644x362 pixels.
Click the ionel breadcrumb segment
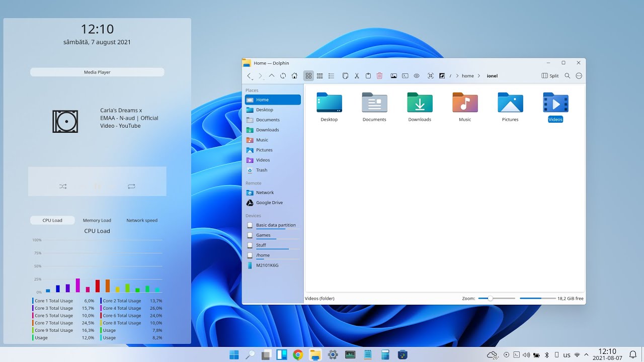492,76
